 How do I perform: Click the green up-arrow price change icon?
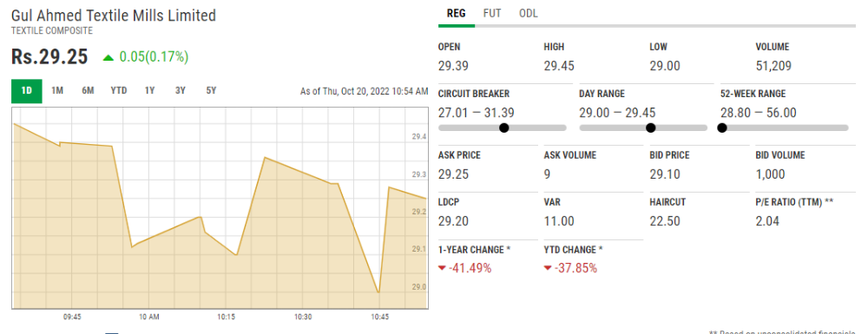pyautogui.click(x=108, y=57)
